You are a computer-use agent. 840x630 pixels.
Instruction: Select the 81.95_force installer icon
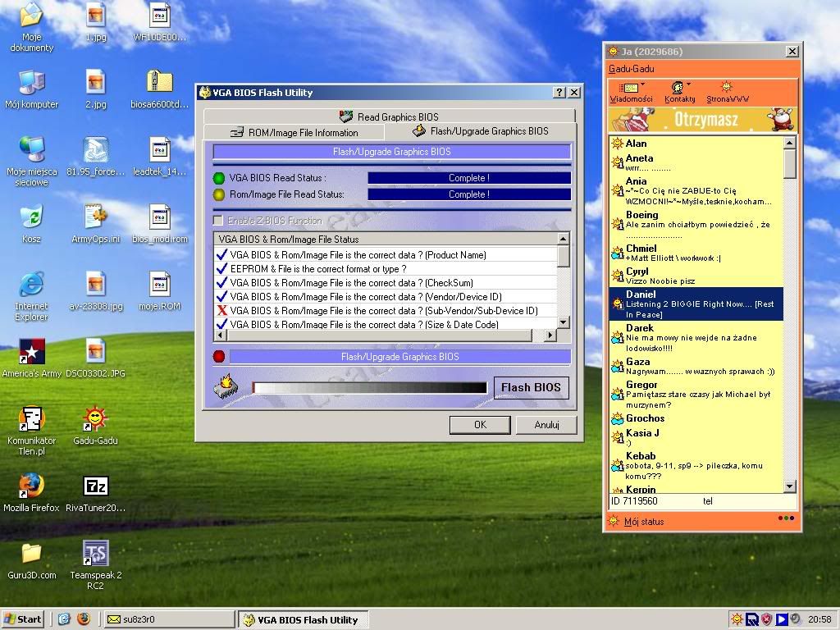pos(95,156)
